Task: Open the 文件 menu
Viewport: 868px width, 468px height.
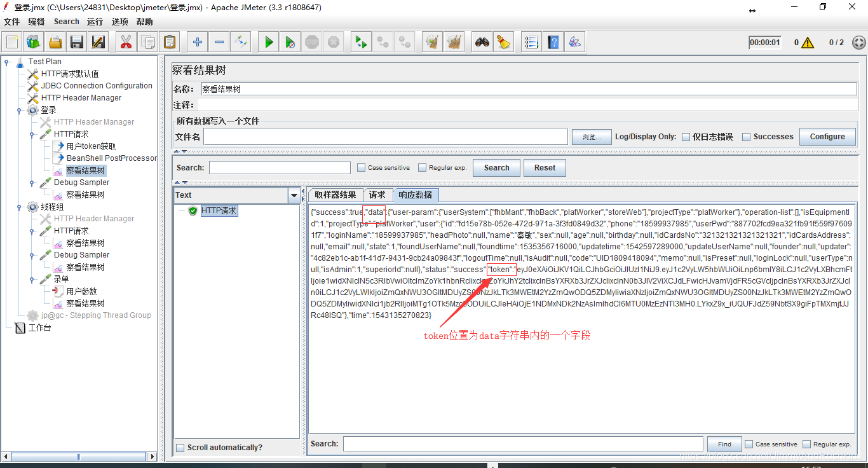Action: 12,22
